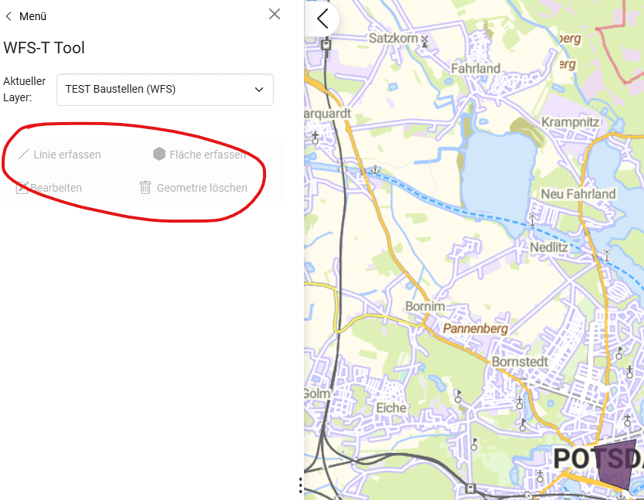Image resolution: width=644 pixels, height=500 pixels.
Task: Close the WFS-T Tool panel
Action: (275, 14)
